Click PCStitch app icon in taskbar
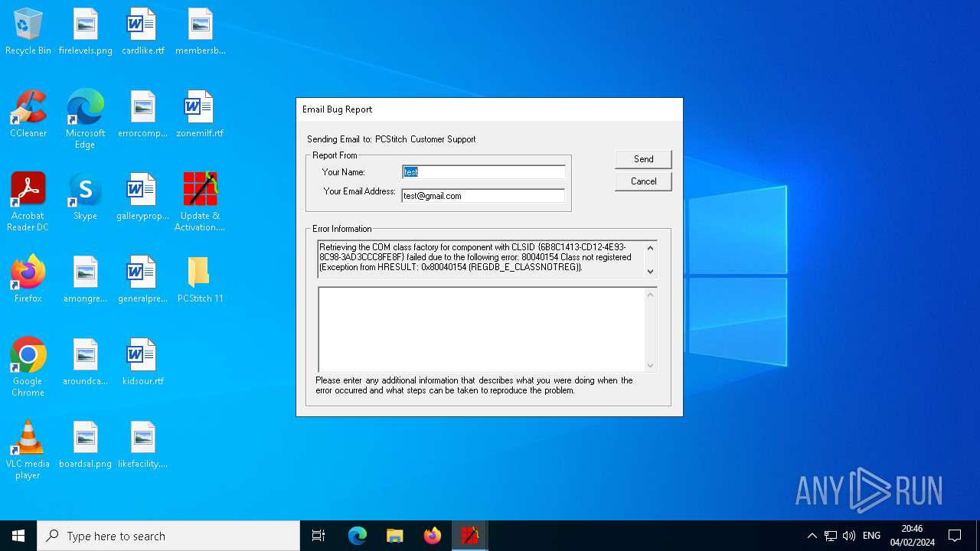The image size is (980, 551). 470,536
